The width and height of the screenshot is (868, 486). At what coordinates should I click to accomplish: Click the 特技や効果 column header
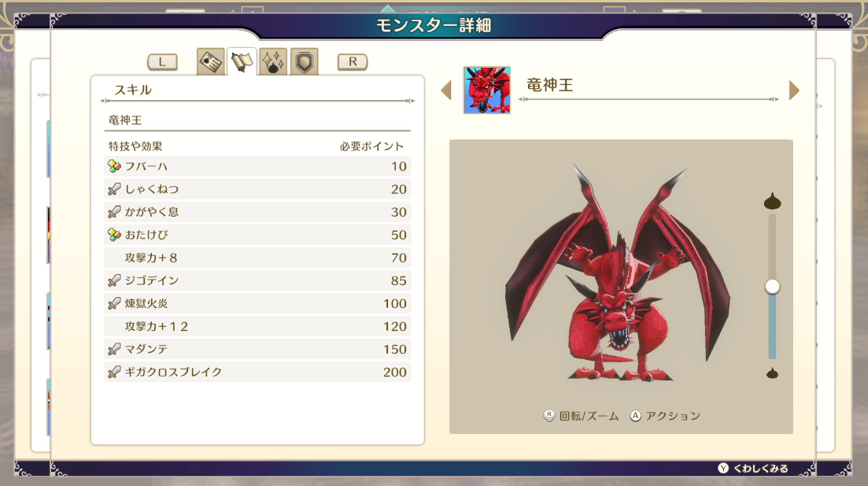coord(135,147)
